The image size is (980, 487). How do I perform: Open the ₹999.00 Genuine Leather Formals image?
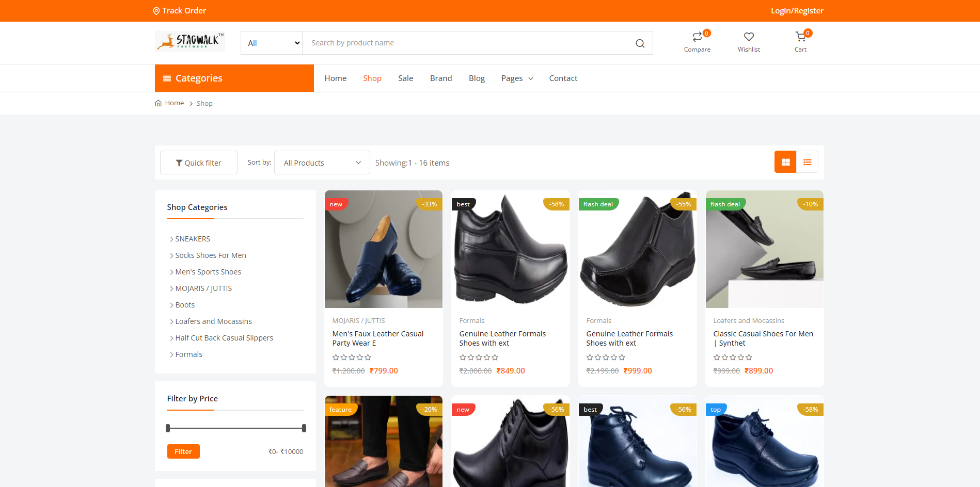(638, 249)
